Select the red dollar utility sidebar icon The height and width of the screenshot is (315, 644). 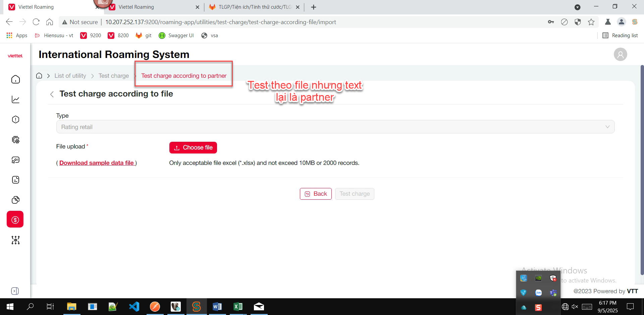15,219
